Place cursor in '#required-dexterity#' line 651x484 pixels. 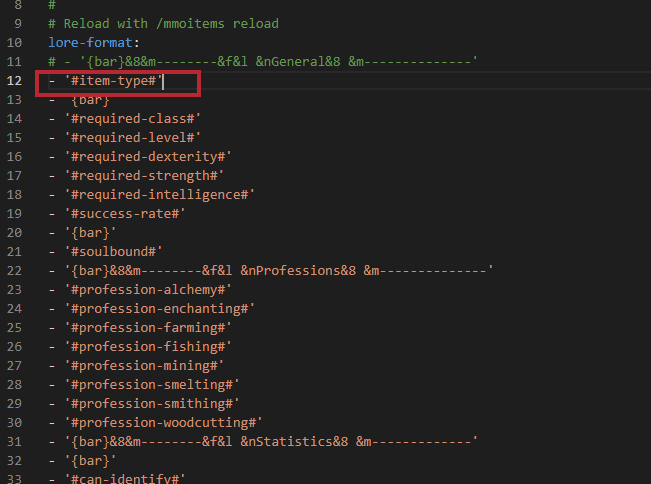pos(148,157)
